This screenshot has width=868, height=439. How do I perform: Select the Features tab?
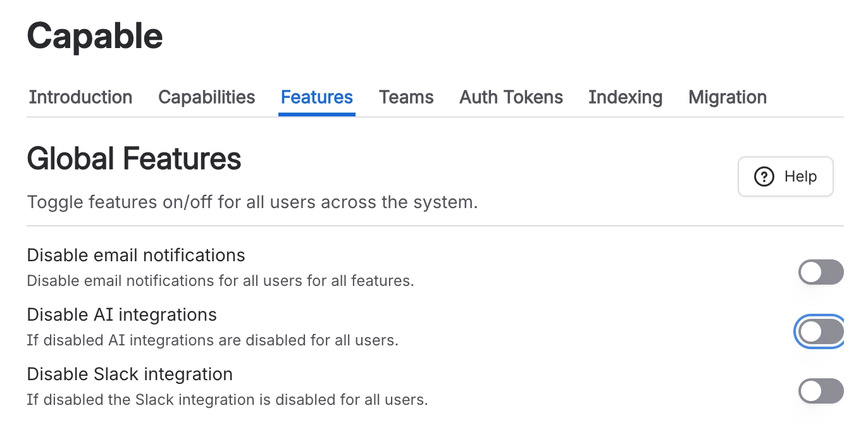(x=316, y=97)
